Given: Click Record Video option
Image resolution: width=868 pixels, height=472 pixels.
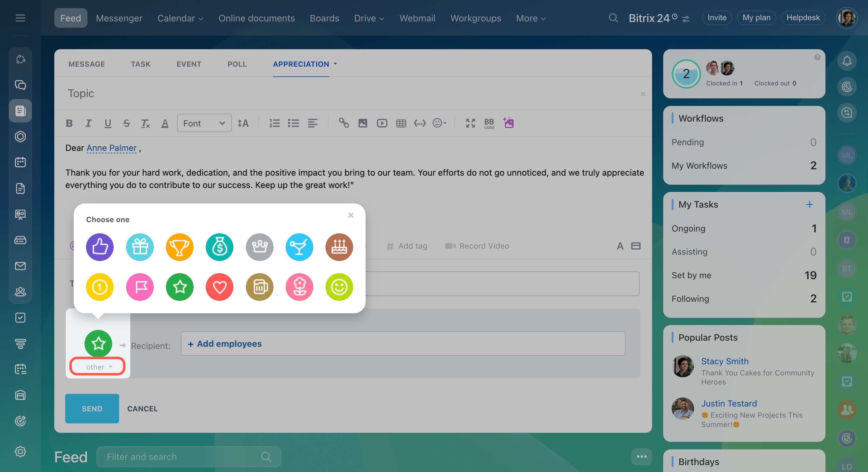Looking at the screenshot, I should click(477, 246).
